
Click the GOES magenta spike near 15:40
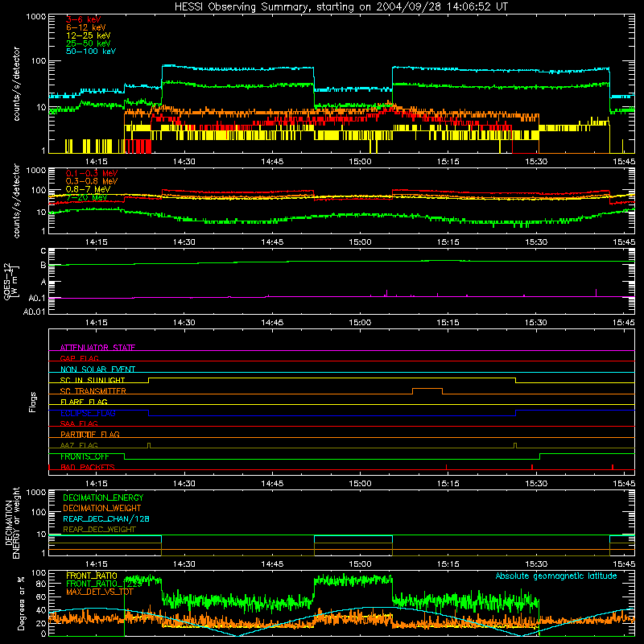596,292
